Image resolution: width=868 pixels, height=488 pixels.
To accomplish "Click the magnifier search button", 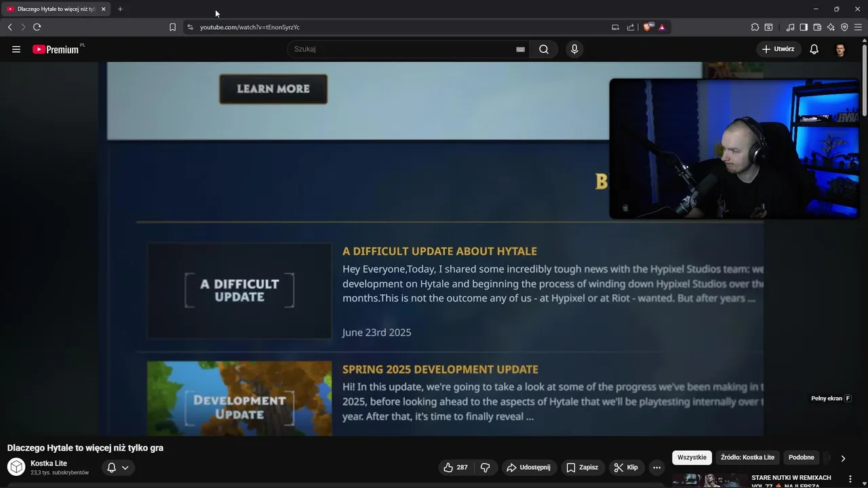I will pos(544,49).
